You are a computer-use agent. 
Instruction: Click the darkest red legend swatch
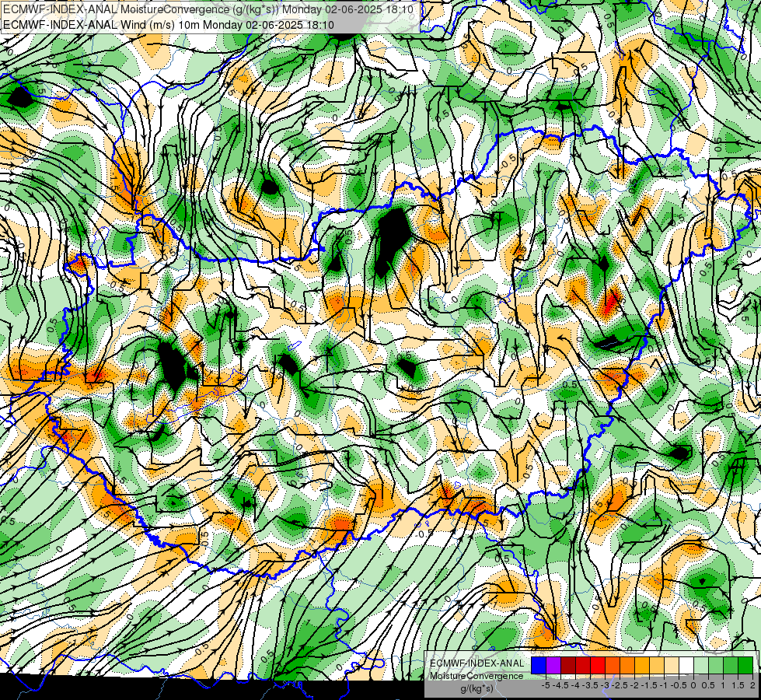tap(568, 665)
